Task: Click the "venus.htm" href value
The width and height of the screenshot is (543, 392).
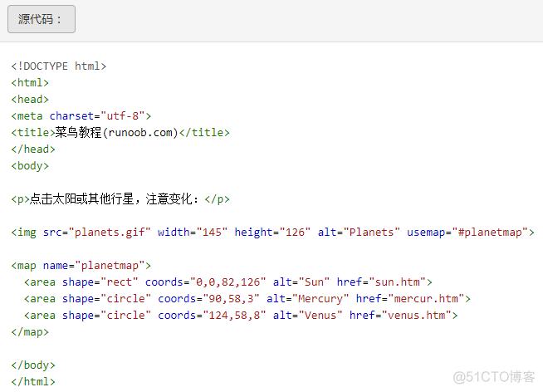Action: point(420,316)
